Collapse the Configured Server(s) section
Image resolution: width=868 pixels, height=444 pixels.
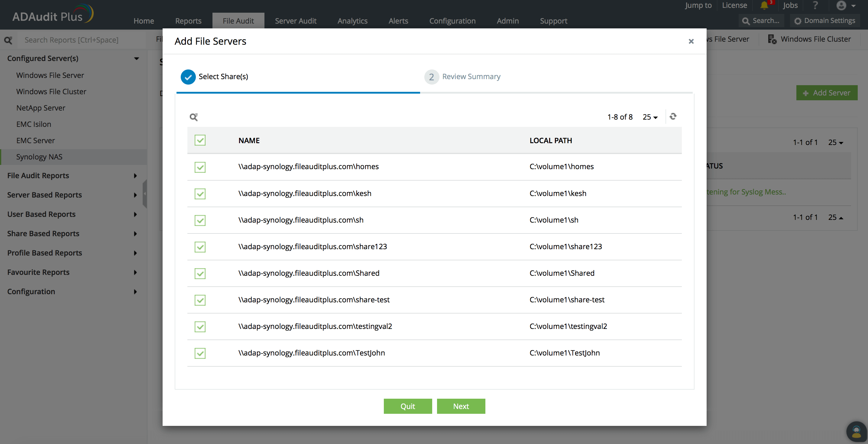[136, 58]
